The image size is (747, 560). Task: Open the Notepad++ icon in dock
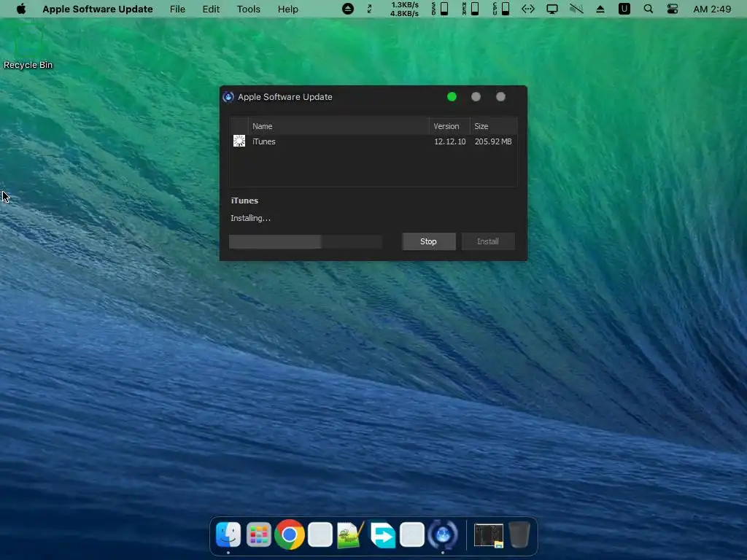[x=351, y=534]
